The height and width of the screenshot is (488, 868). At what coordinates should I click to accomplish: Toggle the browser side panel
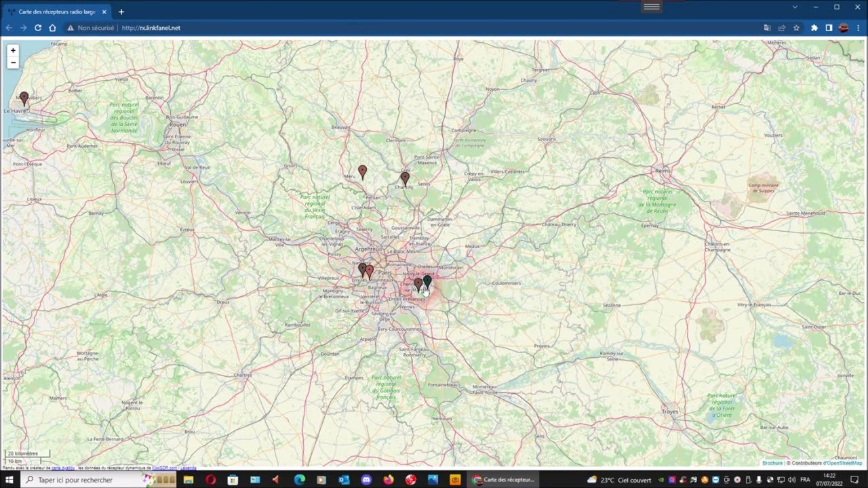[x=829, y=28]
